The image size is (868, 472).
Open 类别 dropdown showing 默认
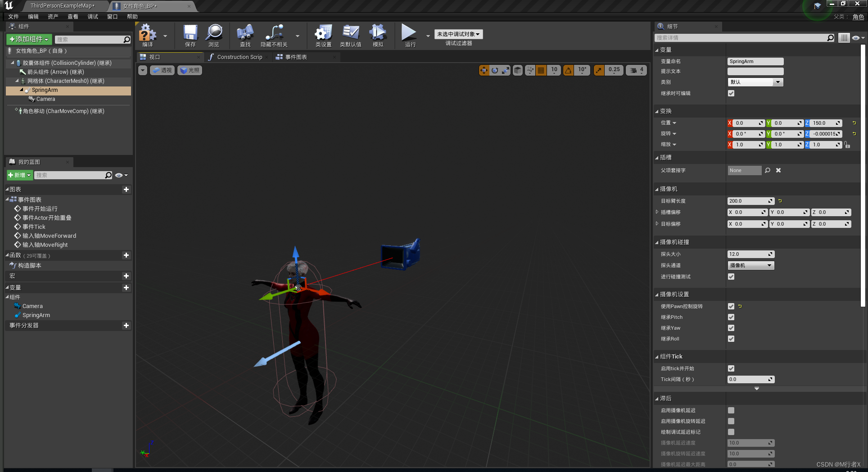tap(755, 82)
